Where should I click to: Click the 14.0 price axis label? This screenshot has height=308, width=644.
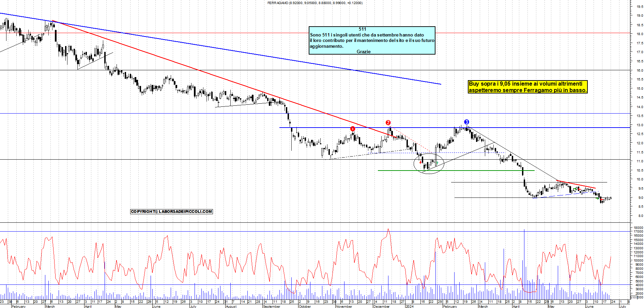click(x=640, y=107)
